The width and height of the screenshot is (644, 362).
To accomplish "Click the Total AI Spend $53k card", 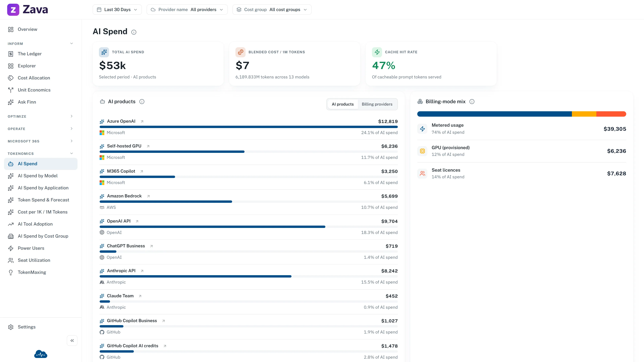I will 158,64.
